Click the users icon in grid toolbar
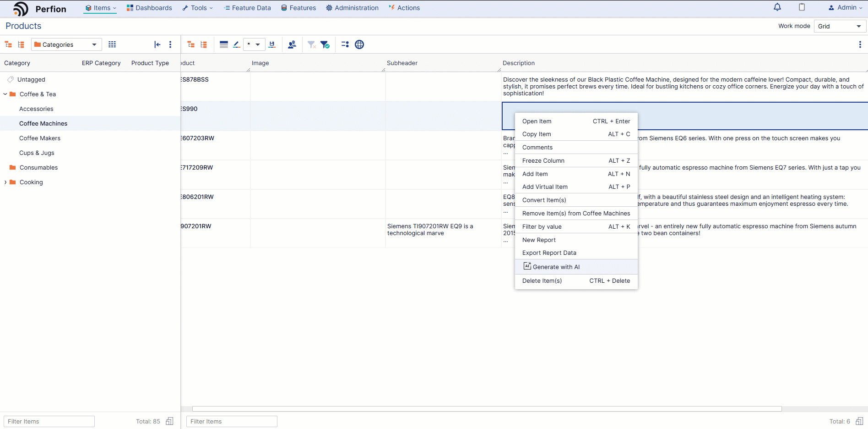868x429 pixels. click(292, 44)
